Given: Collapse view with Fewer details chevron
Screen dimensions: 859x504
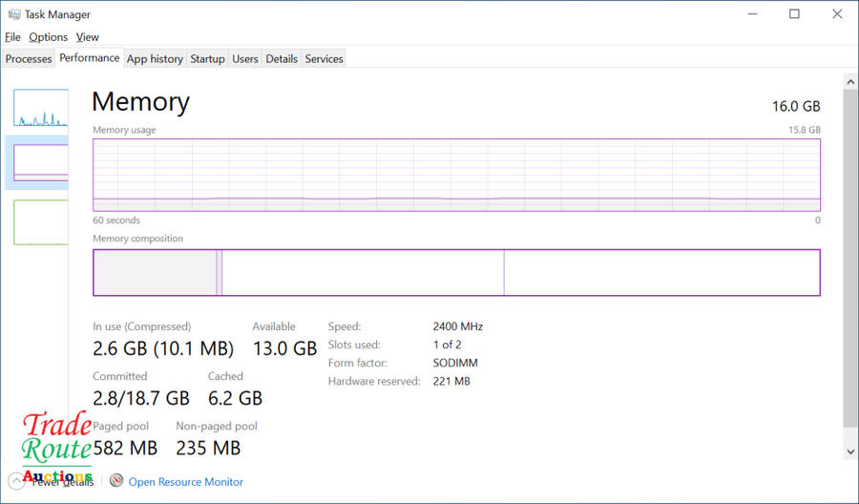Looking at the screenshot, I should coord(15,481).
